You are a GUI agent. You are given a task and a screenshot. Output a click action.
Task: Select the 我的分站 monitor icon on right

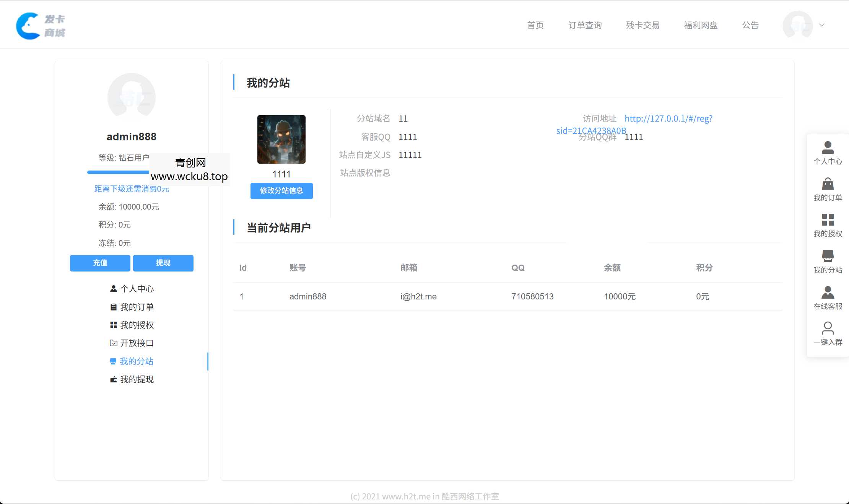(x=828, y=255)
